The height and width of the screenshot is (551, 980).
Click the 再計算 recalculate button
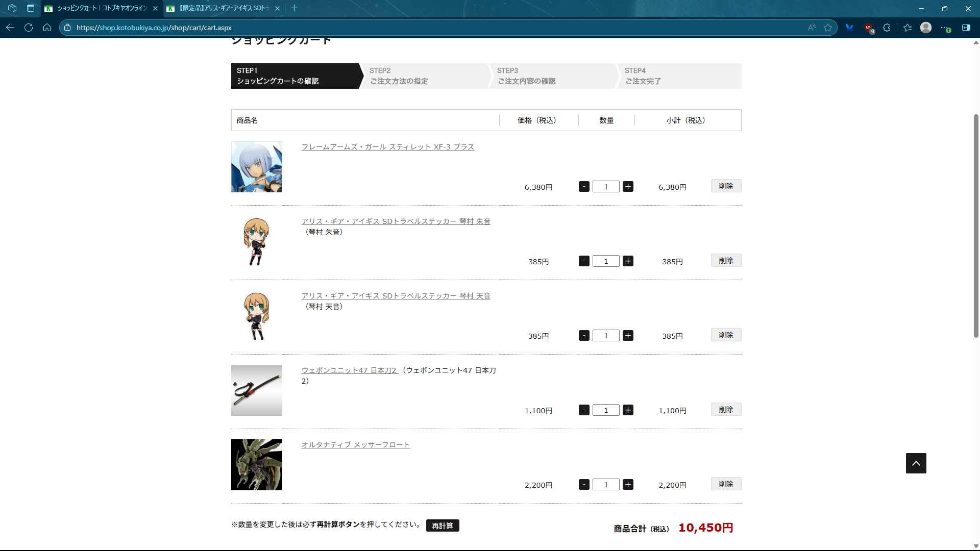tap(443, 525)
